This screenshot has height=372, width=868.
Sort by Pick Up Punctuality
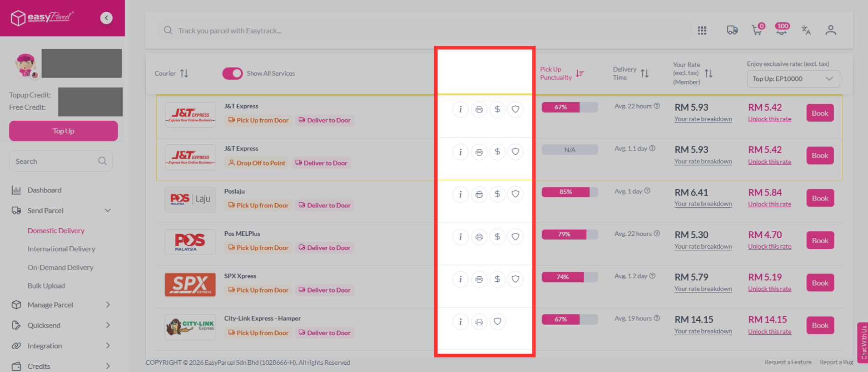click(x=562, y=73)
